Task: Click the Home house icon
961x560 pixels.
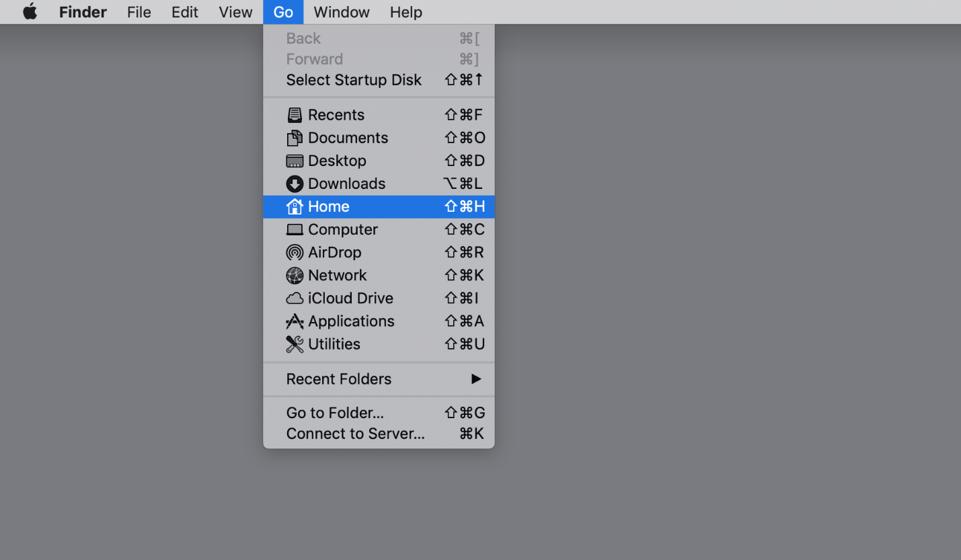Action: (295, 206)
